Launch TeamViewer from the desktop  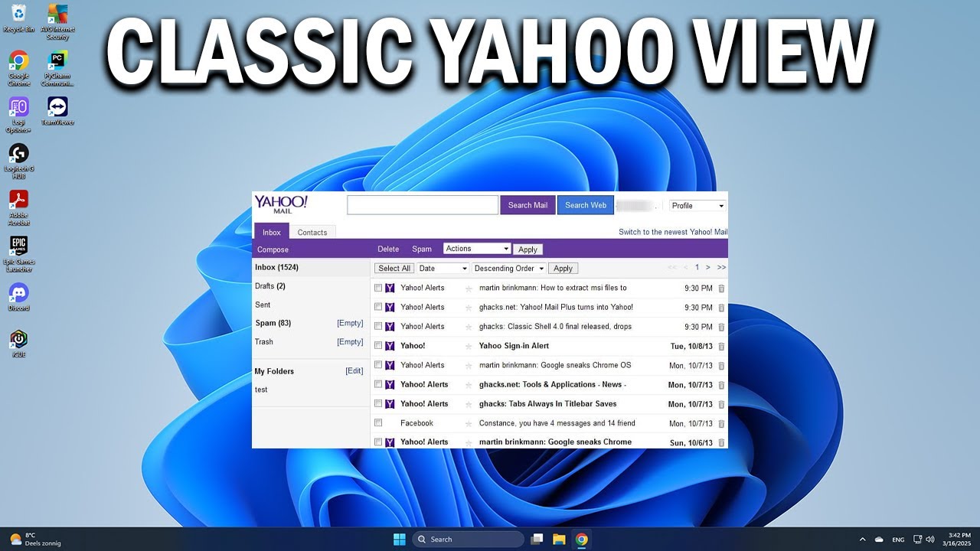[57, 111]
